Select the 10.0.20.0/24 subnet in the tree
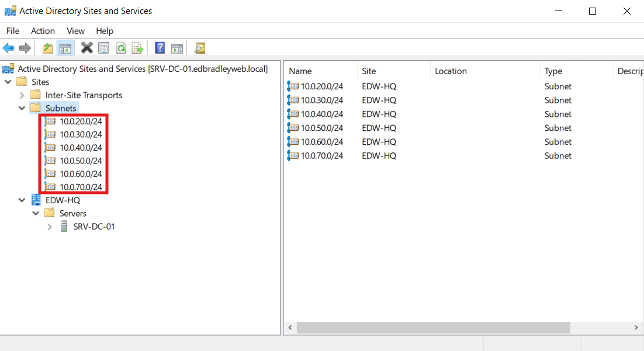The height and width of the screenshot is (351, 644). (79, 121)
